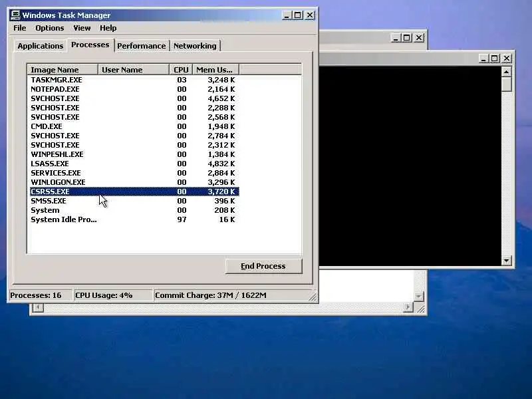Minimize the Windows Task Manager window
Viewport: 532px width, 399px height.
coord(287,15)
